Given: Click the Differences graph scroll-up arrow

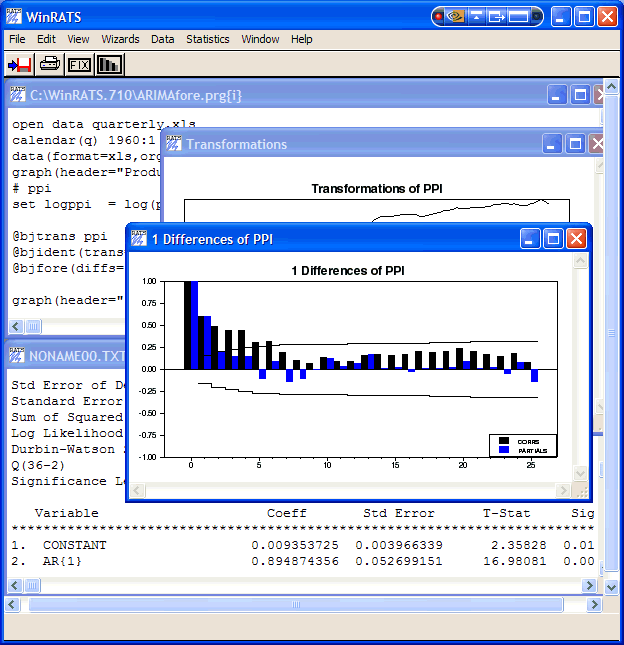Looking at the screenshot, I should [580, 261].
